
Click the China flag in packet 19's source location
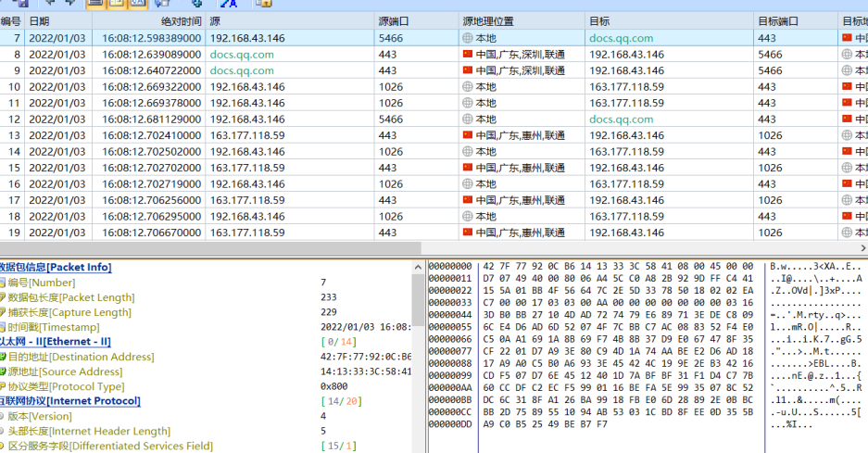click(468, 232)
